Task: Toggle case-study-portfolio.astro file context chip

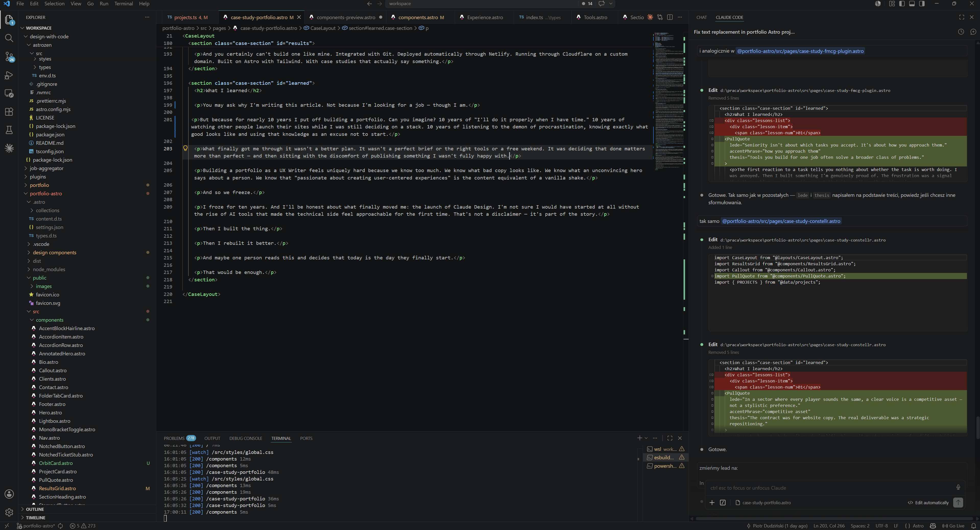Action: (763, 503)
